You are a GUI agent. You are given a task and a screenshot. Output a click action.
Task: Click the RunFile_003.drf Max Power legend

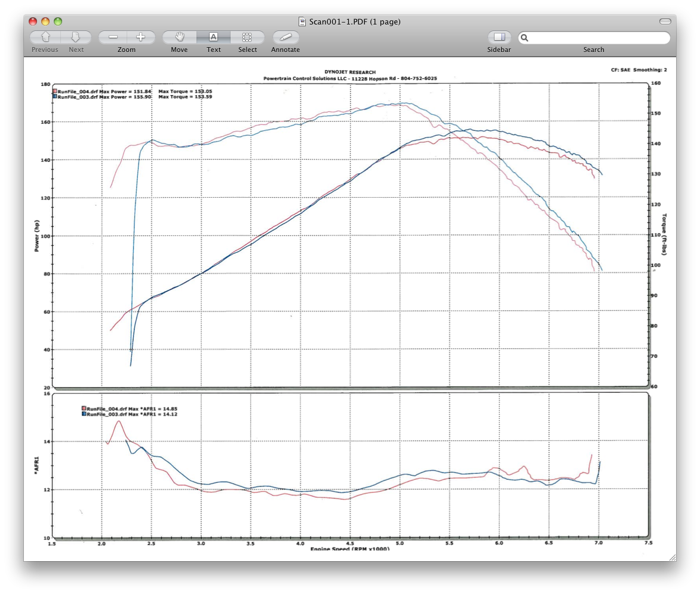point(105,97)
